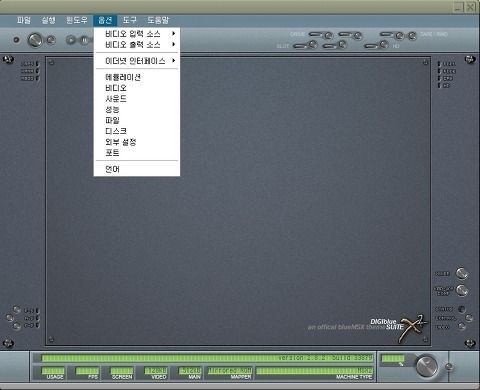
Task: Expand the 비디오 출력 소스 submenu arrow
Action: tap(174, 44)
